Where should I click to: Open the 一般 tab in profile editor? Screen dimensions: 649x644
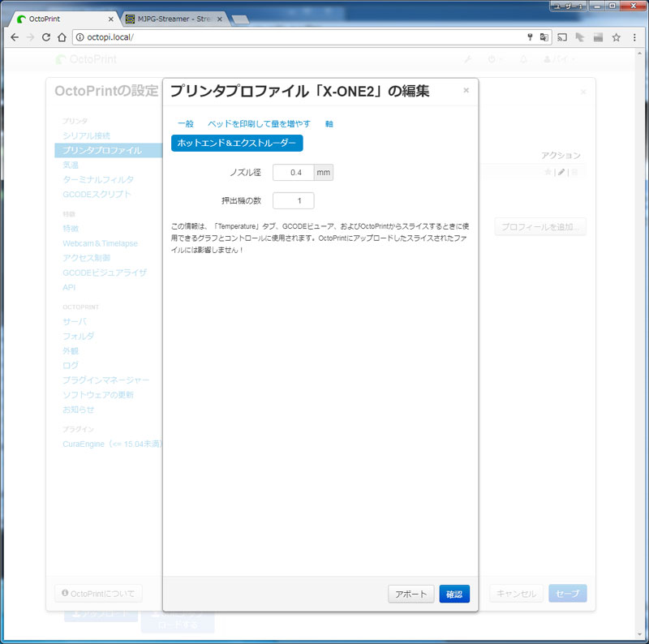[x=186, y=124]
